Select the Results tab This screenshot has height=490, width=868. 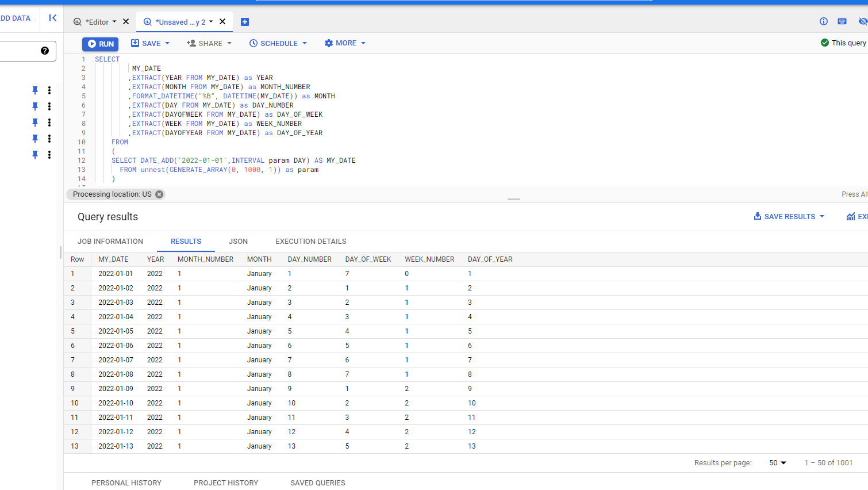point(186,242)
